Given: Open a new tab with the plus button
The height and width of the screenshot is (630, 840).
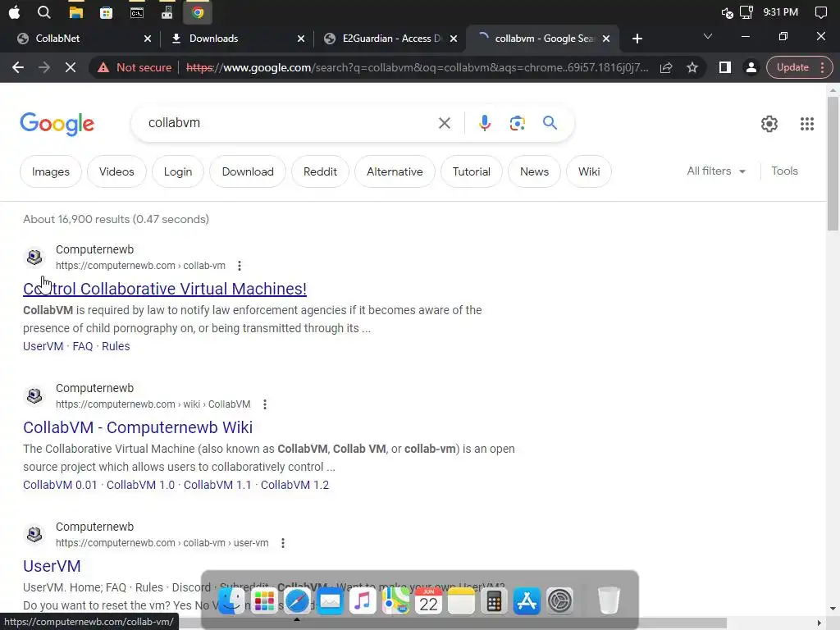Looking at the screenshot, I should click(637, 39).
